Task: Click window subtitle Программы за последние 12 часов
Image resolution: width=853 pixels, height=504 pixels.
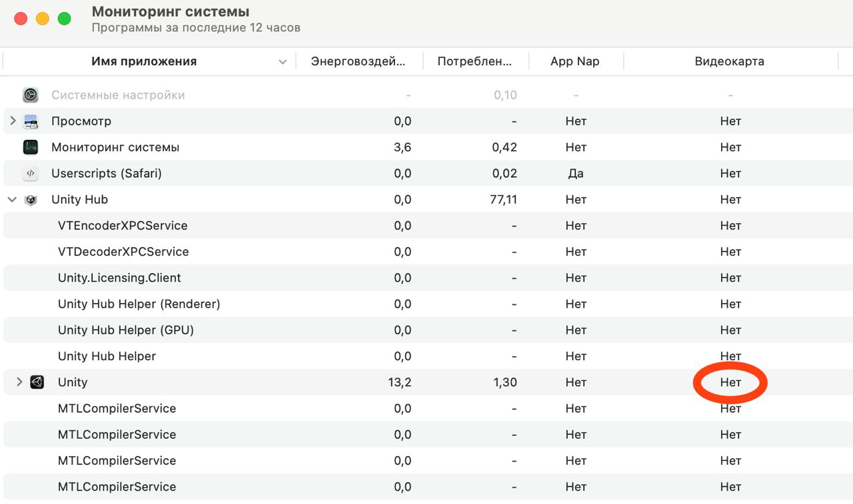Action: 196,28
